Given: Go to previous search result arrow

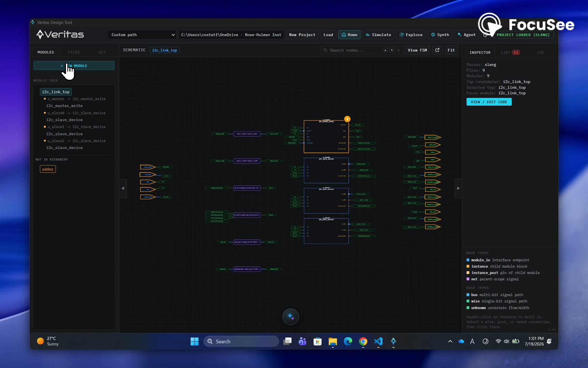Looking at the screenshot, I should click(x=385, y=50).
